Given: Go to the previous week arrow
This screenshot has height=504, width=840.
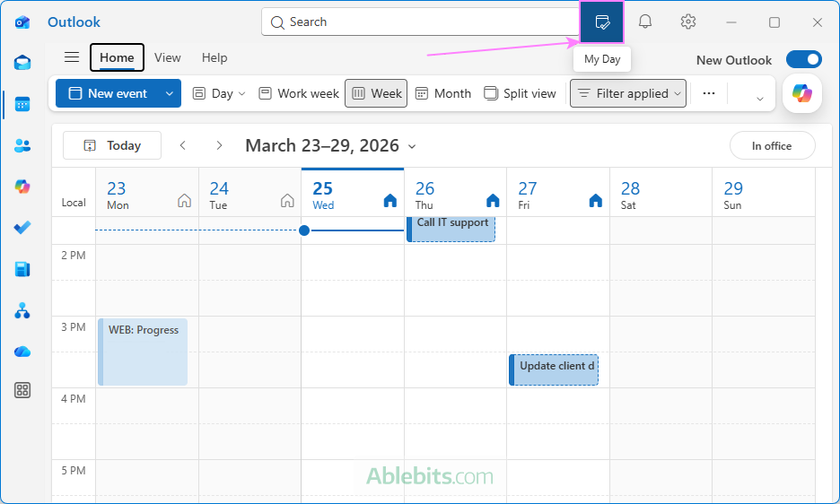Looking at the screenshot, I should 183,145.
